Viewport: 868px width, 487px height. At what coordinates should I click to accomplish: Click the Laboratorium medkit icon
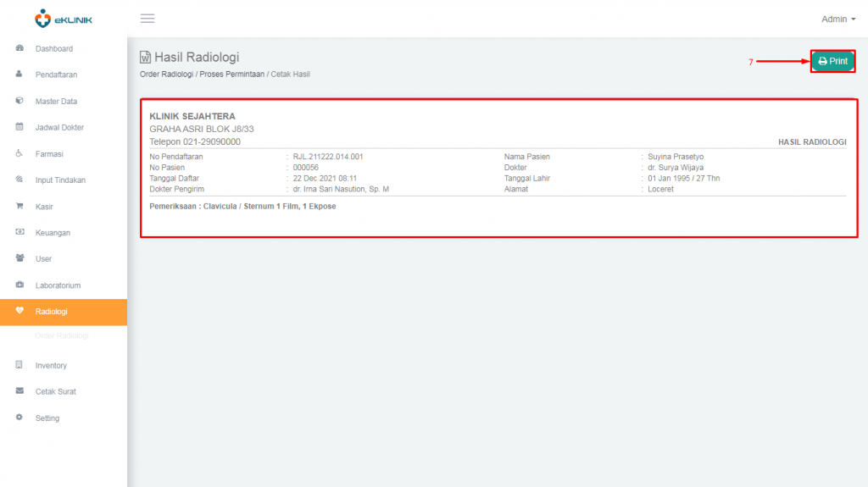coord(19,285)
